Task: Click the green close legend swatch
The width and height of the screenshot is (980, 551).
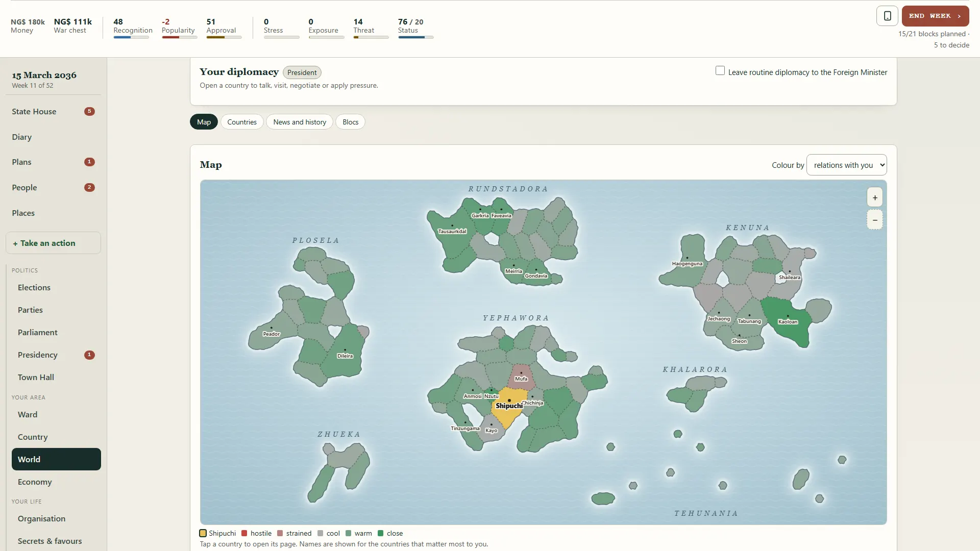Action: 380,533
